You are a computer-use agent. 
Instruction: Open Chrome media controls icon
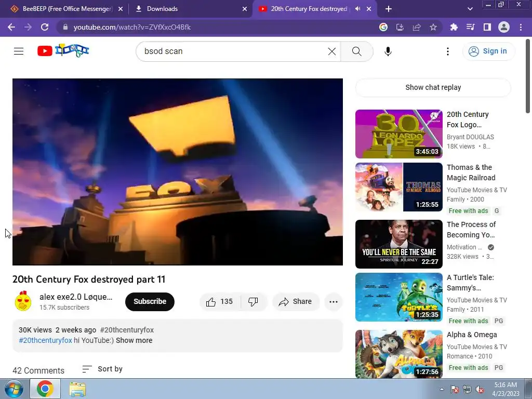coord(471,27)
